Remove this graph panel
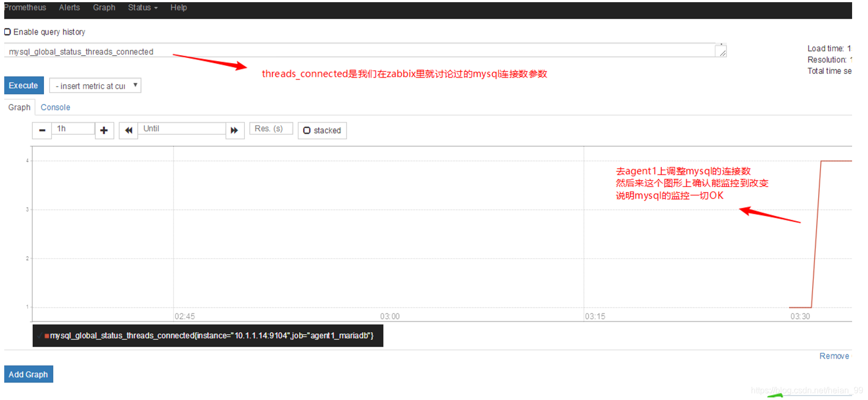The image size is (868, 400). (x=834, y=356)
